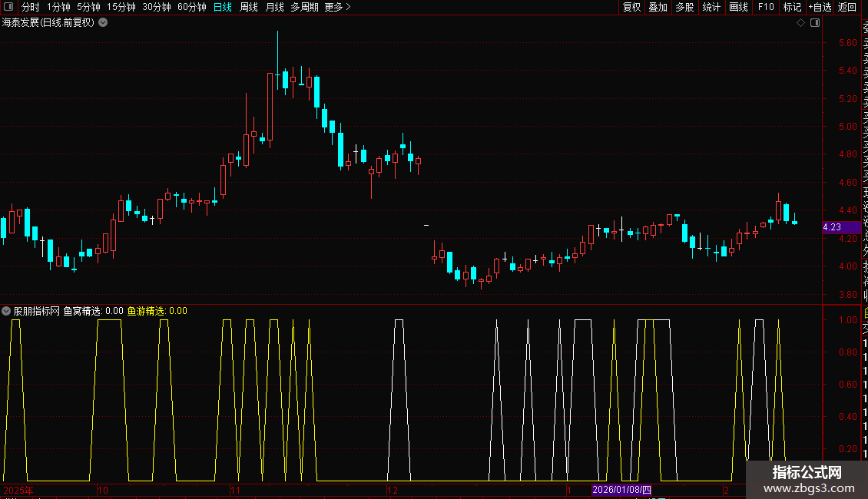
Task: Click the 海泰发展(日线.前复权) chart title
Action: pos(48,23)
